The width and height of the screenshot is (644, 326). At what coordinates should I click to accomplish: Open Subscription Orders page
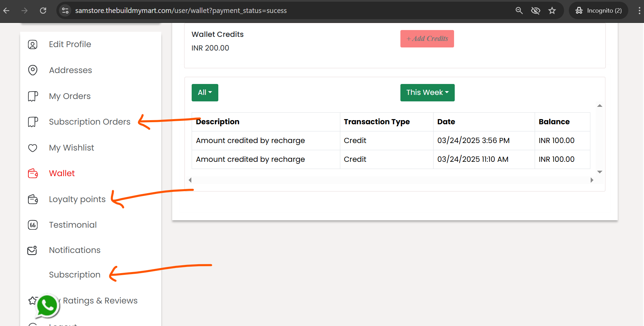pos(90,122)
